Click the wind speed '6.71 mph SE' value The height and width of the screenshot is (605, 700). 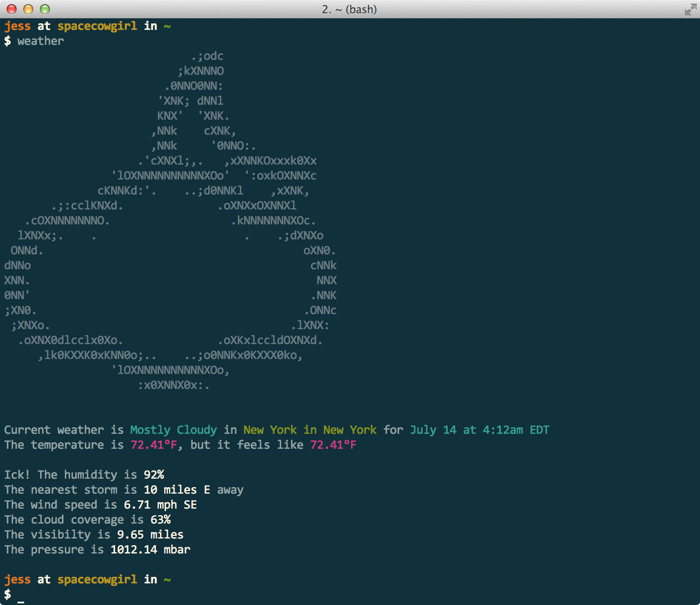[x=160, y=505]
